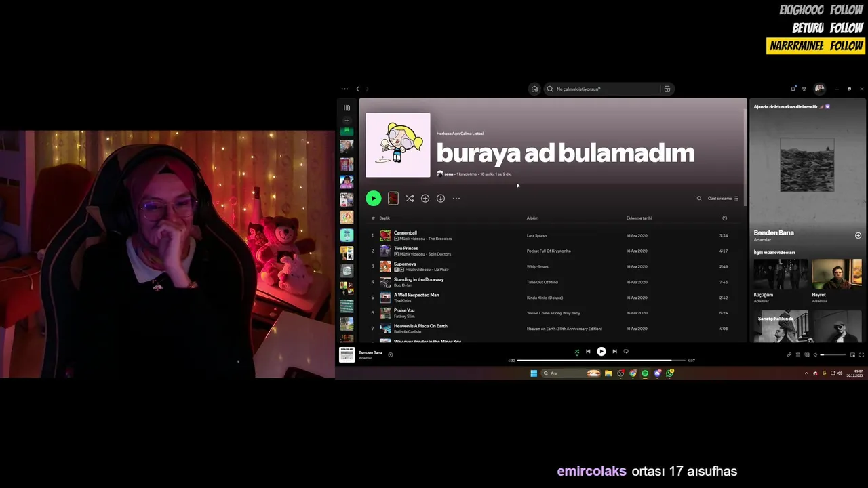The height and width of the screenshot is (488, 868).
Task: Open album 'Last Splash'
Action: [x=536, y=236]
